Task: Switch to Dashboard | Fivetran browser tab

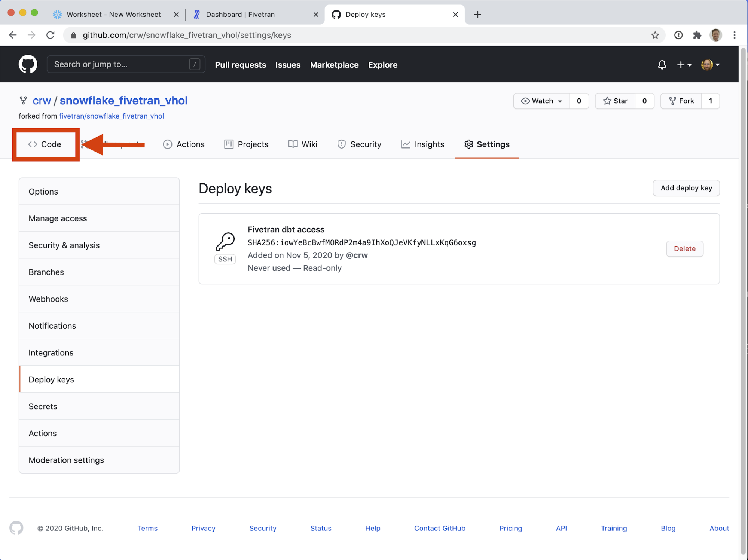Action: tap(240, 15)
